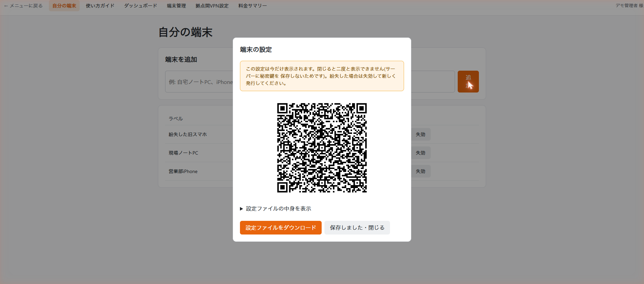Expand 設定ファイルの中身を表示 disclosure triangle
Image resolution: width=644 pixels, height=284 pixels.
(x=276, y=209)
